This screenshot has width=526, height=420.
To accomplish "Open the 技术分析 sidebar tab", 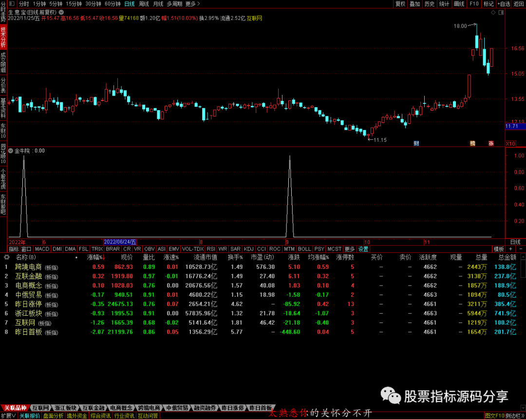I will (3, 37).
